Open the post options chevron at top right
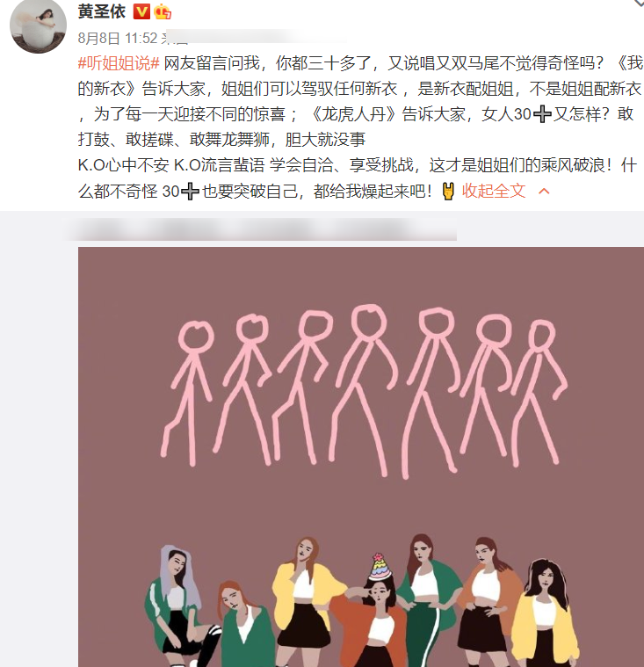The image size is (644, 667). tap(640, 4)
